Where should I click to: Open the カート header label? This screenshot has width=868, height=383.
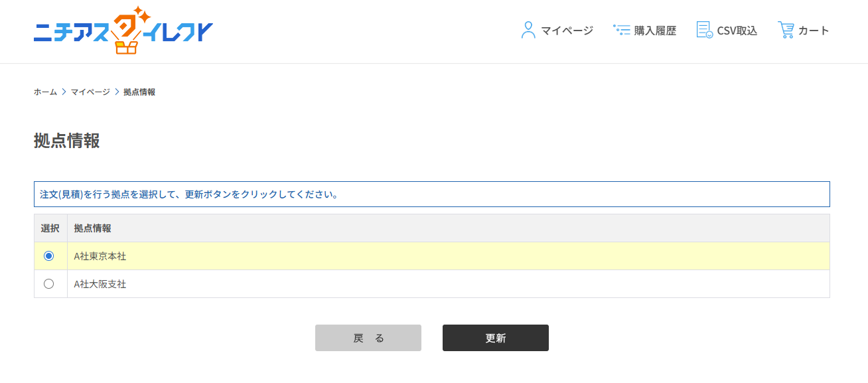pyautogui.click(x=814, y=31)
